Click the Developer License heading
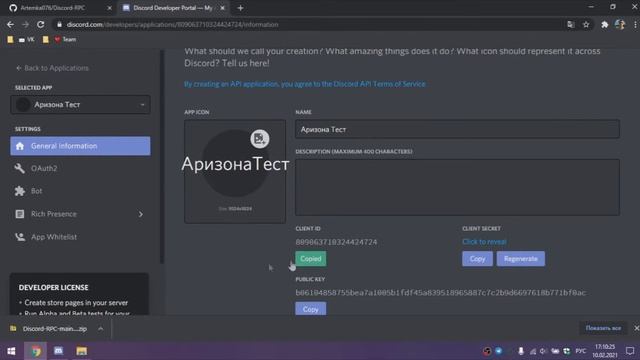Viewport: 640px width, 360px height. (53, 287)
